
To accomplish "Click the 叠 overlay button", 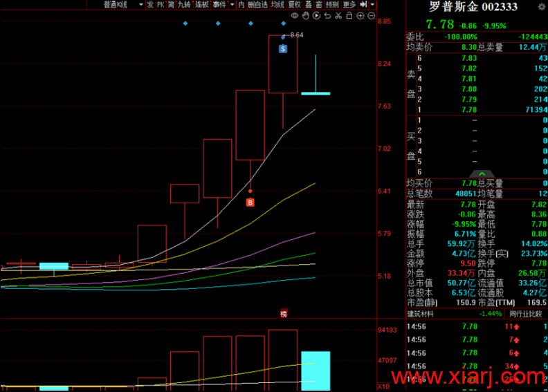I will click(309, 5).
